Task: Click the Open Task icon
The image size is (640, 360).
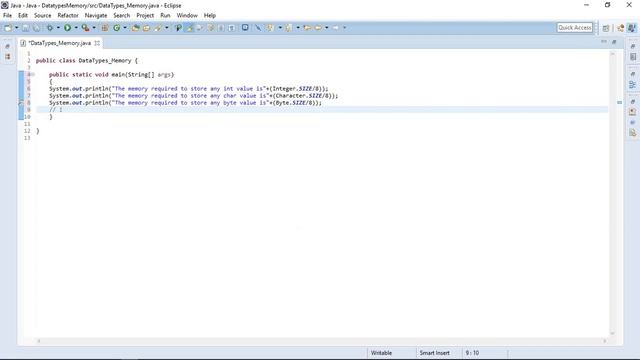Action: pos(147,28)
